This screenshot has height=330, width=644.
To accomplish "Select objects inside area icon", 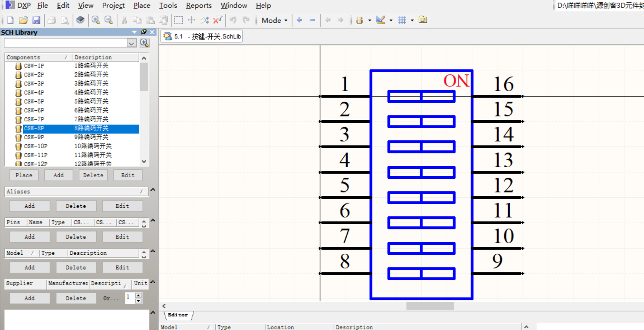I will point(179,20).
